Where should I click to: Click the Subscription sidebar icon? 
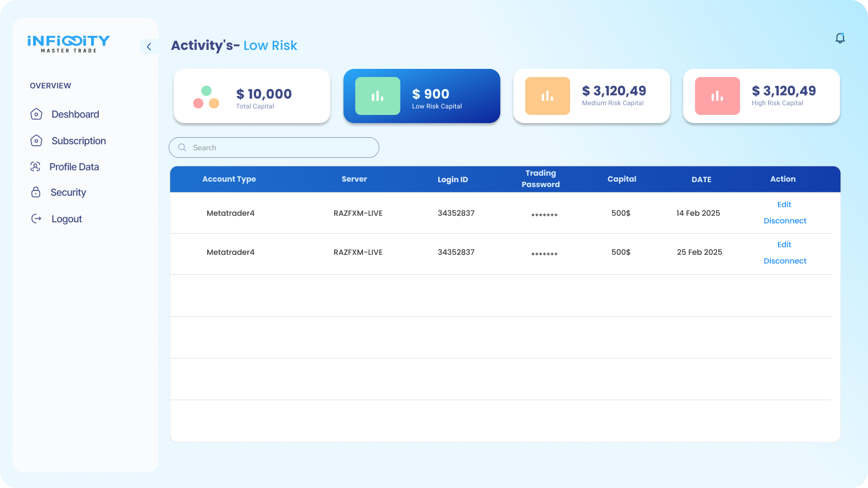tap(36, 140)
